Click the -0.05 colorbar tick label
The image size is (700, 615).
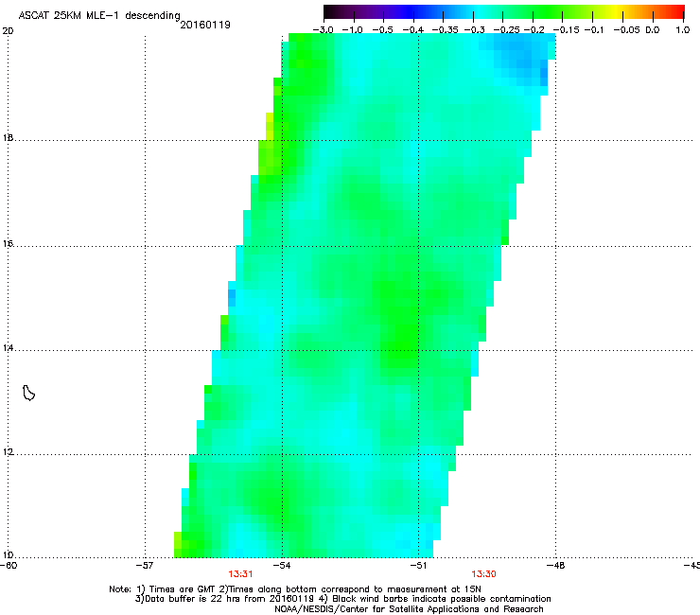tap(626, 30)
